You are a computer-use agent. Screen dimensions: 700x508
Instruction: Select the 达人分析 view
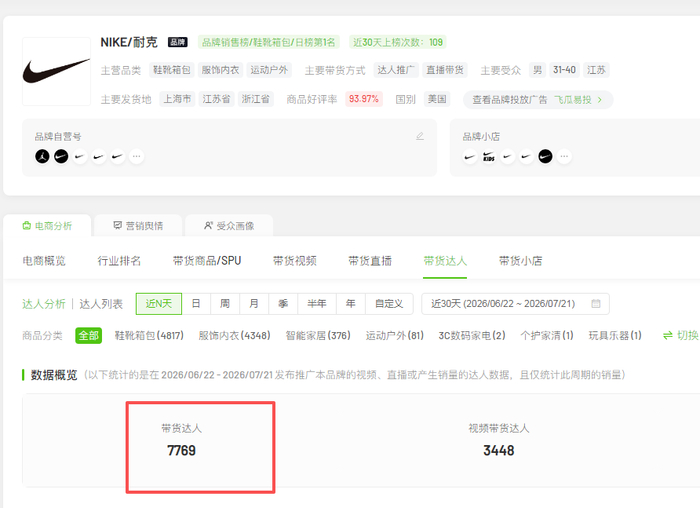pyautogui.click(x=44, y=304)
